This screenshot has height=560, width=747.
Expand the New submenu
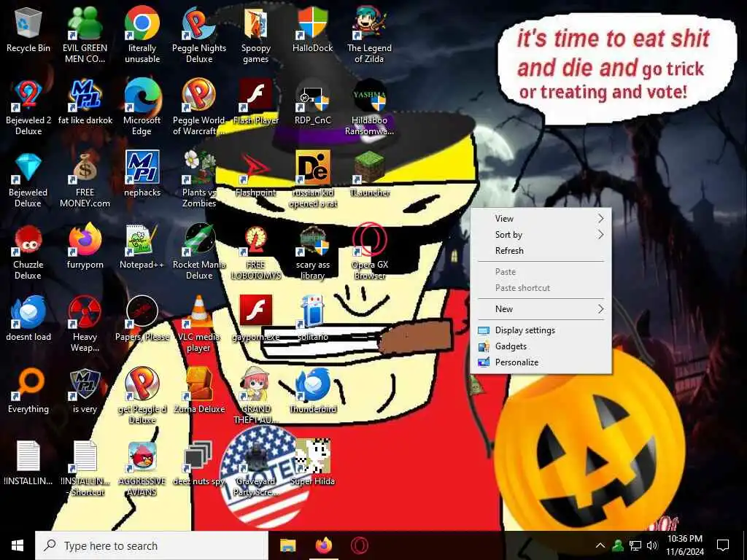tap(541, 308)
